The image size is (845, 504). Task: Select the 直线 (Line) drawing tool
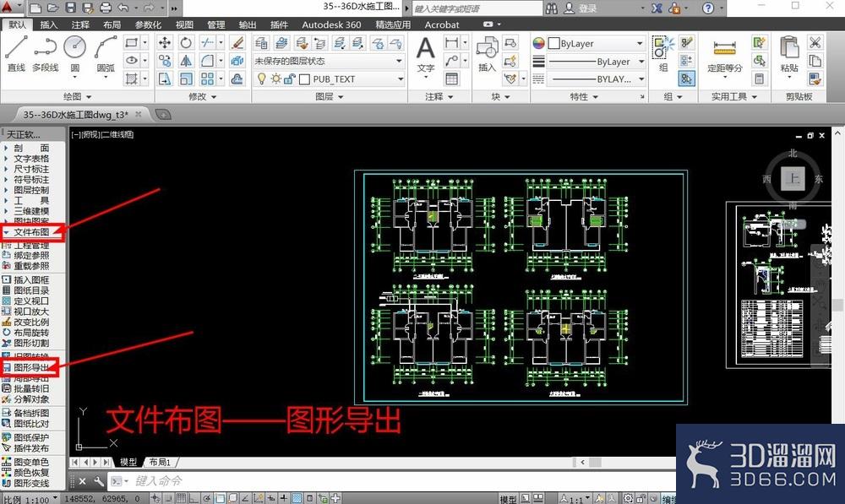(16, 53)
